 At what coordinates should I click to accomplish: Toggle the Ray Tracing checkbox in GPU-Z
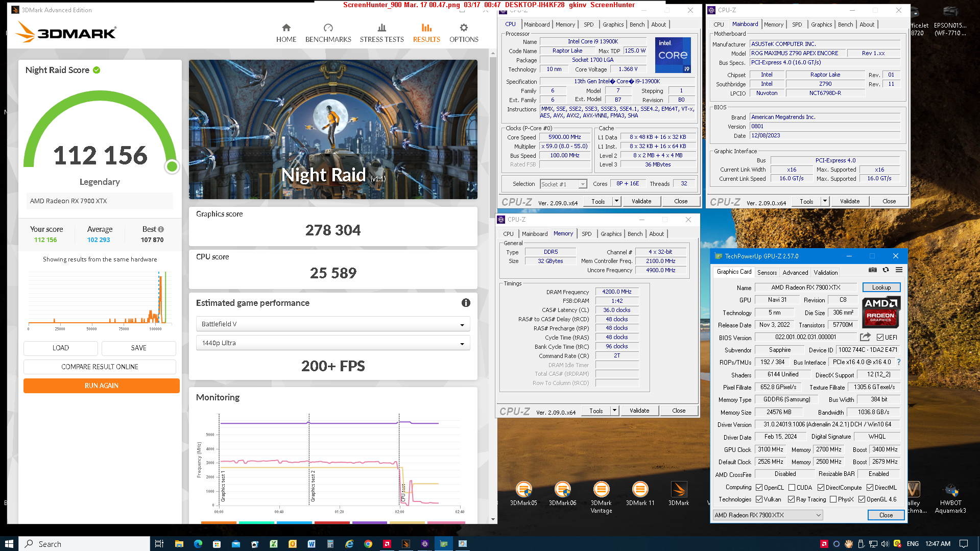(x=791, y=499)
